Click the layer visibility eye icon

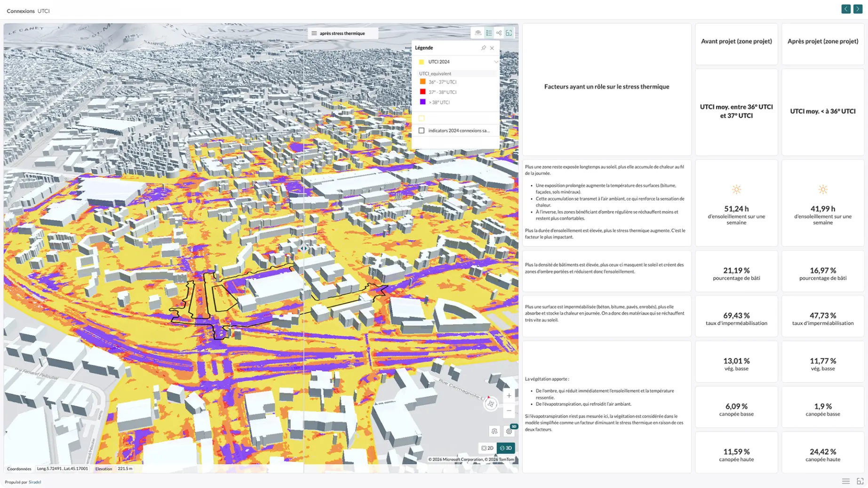click(x=478, y=33)
